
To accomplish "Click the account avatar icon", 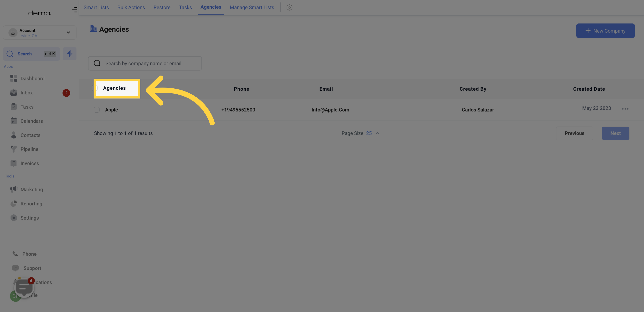I will (x=13, y=33).
